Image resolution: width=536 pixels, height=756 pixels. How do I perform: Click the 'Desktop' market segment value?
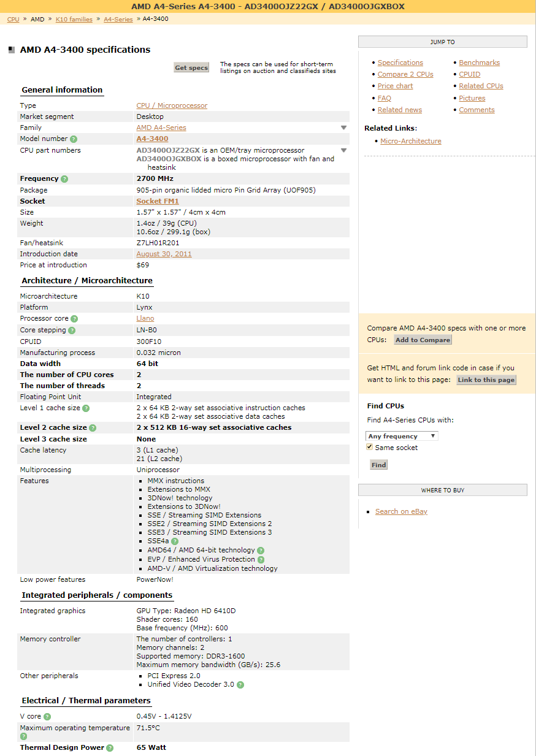pos(150,116)
